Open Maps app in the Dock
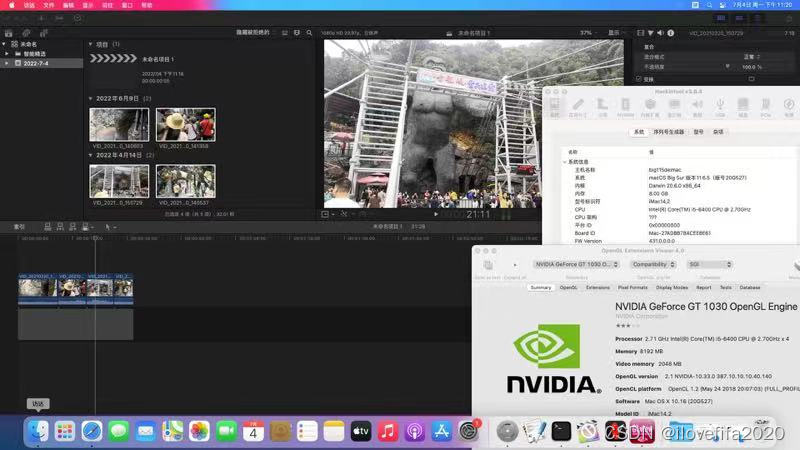Viewport: 800px width, 450px height. click(x=172, y=432)
